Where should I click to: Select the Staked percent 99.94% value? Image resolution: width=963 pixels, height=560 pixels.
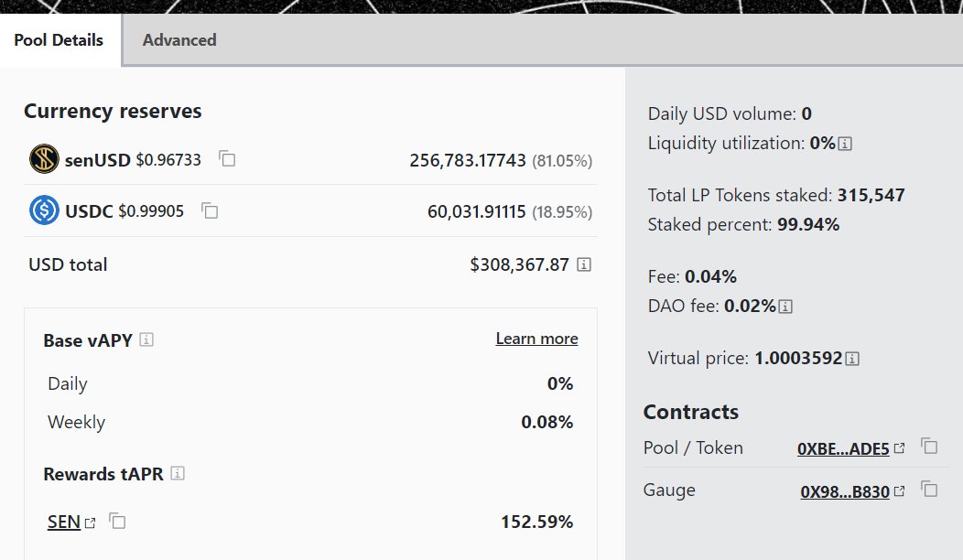pyautogui.click(x=808, y=225)
